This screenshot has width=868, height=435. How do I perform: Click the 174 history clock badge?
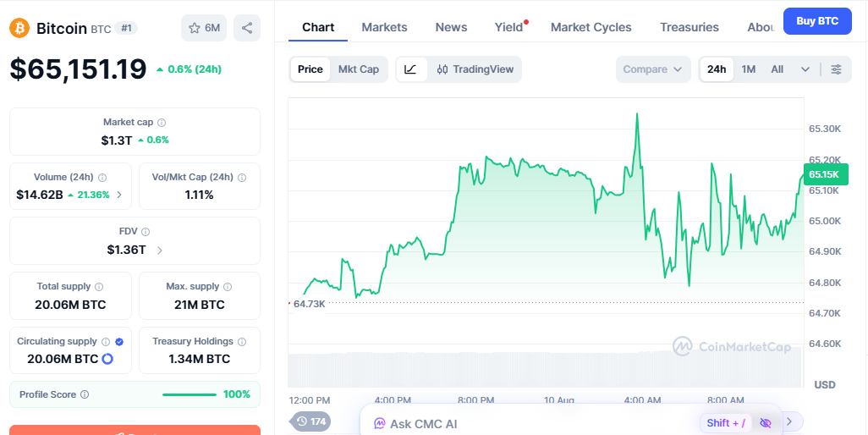click(x=311, y=421)
